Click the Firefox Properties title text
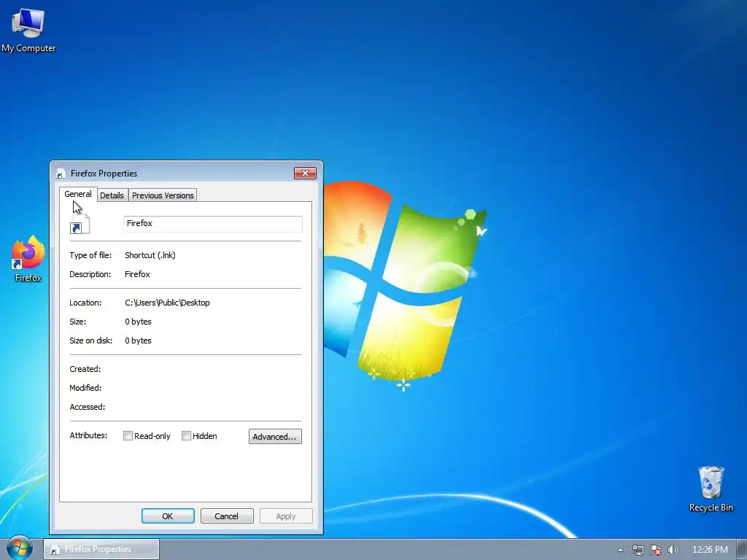Screen dimensions: 747x560 104,174
